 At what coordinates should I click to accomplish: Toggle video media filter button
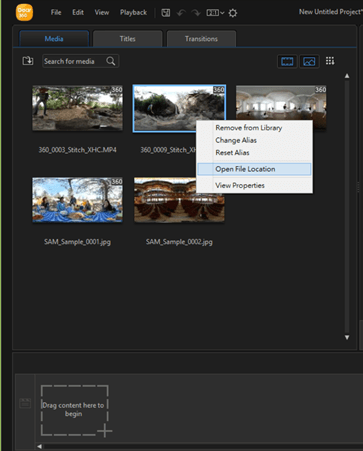[x=287, y=61]
